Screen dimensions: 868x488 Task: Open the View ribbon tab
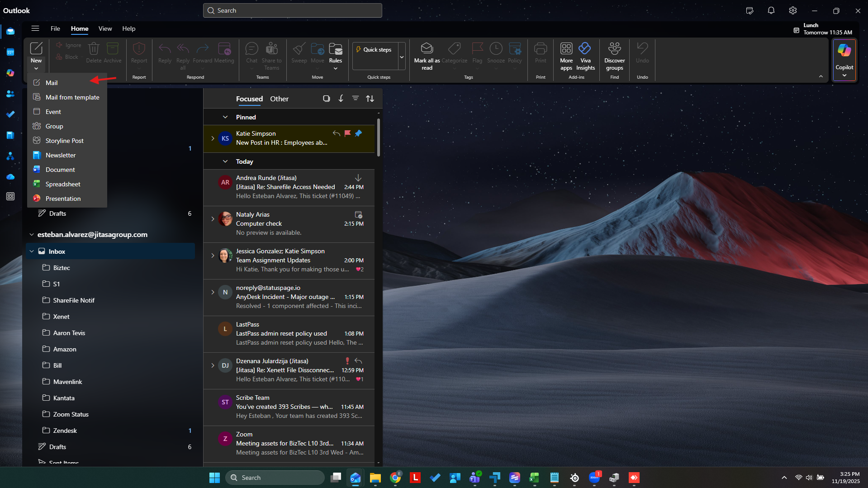tap(105, 28)
